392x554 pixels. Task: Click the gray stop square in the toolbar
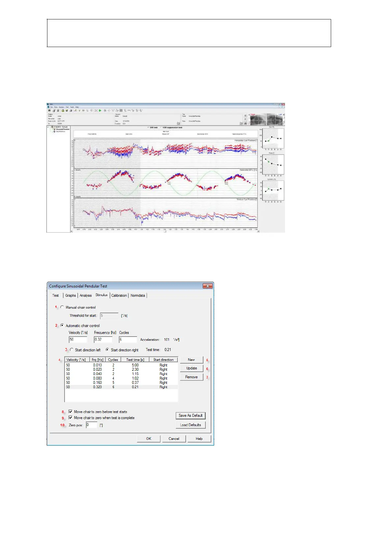(121, 111)
